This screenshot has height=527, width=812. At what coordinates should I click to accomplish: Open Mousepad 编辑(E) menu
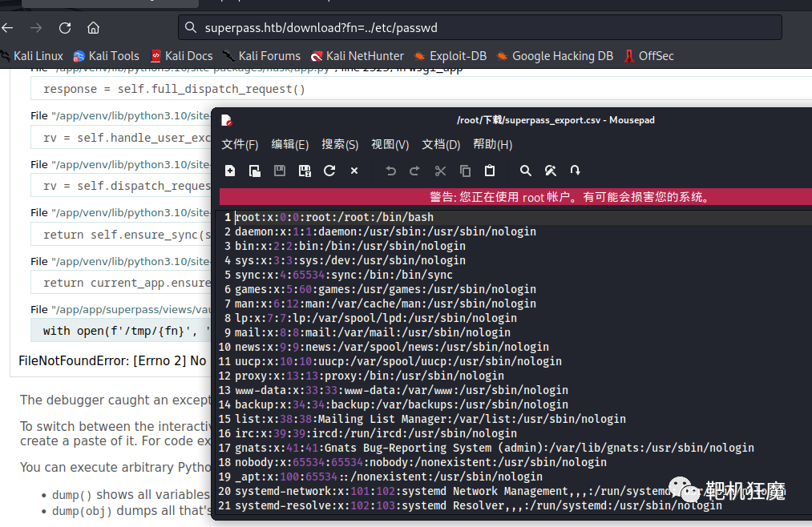[x=290, y=144]
